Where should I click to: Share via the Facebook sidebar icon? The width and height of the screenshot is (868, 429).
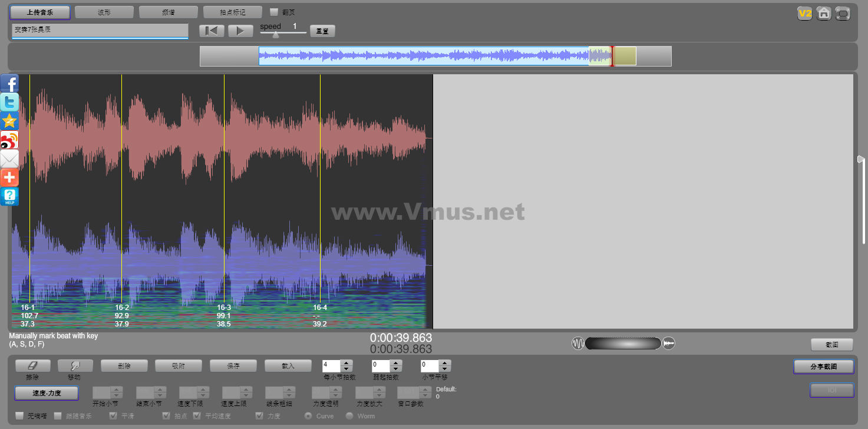coord(9,83)
